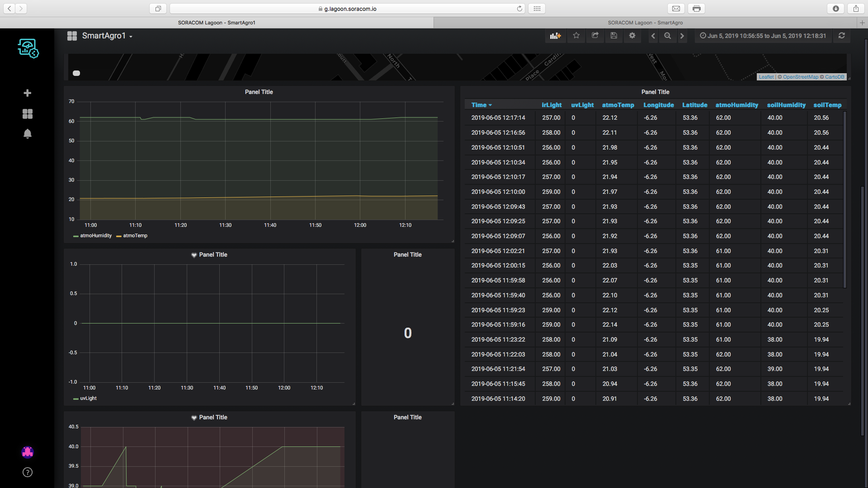Star the SmartAgro1 dashboard
Viewport: 868px width, 488px height.
576,36
